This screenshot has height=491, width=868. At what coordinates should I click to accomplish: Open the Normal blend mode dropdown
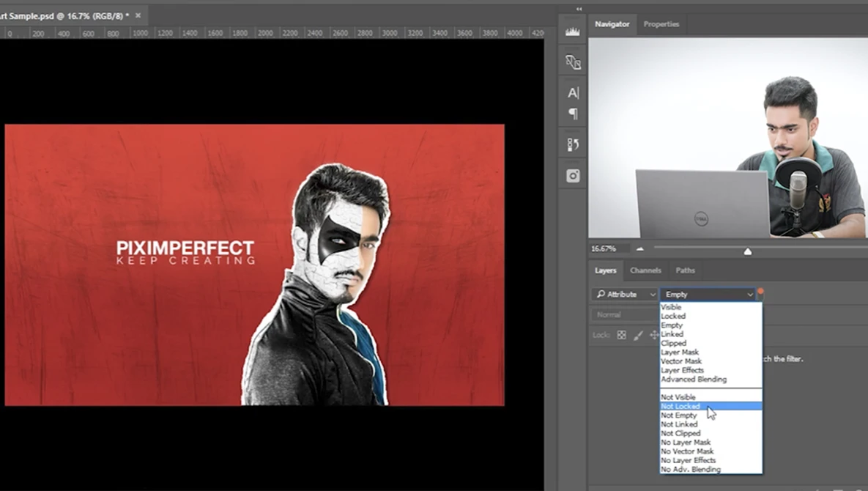(x=624, y=314)
